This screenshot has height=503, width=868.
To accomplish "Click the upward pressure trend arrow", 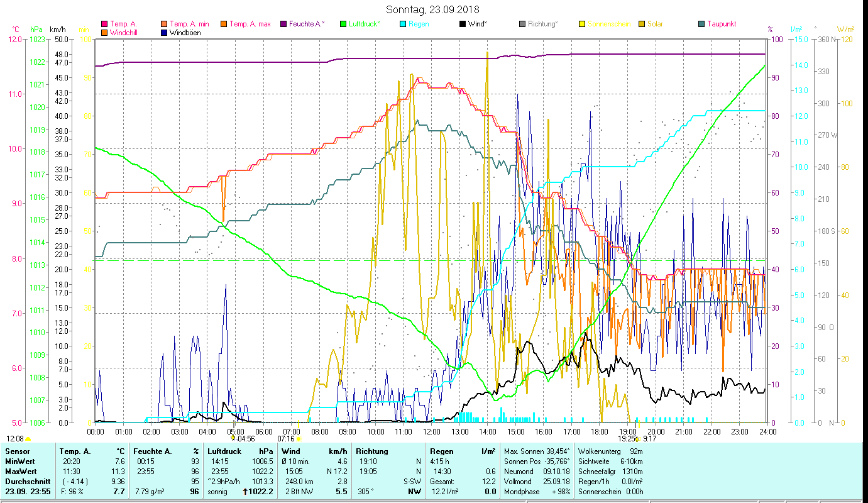I will click(x=246, y=492).
